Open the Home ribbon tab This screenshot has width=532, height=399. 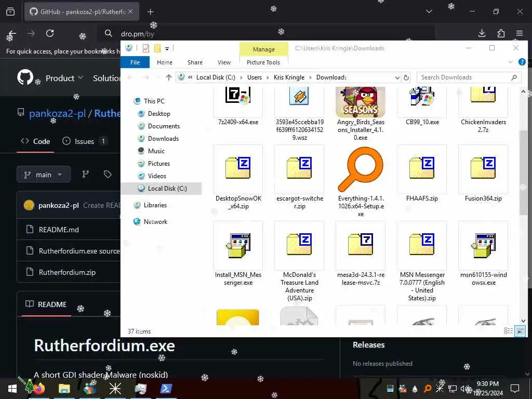[x=165, y=62]
